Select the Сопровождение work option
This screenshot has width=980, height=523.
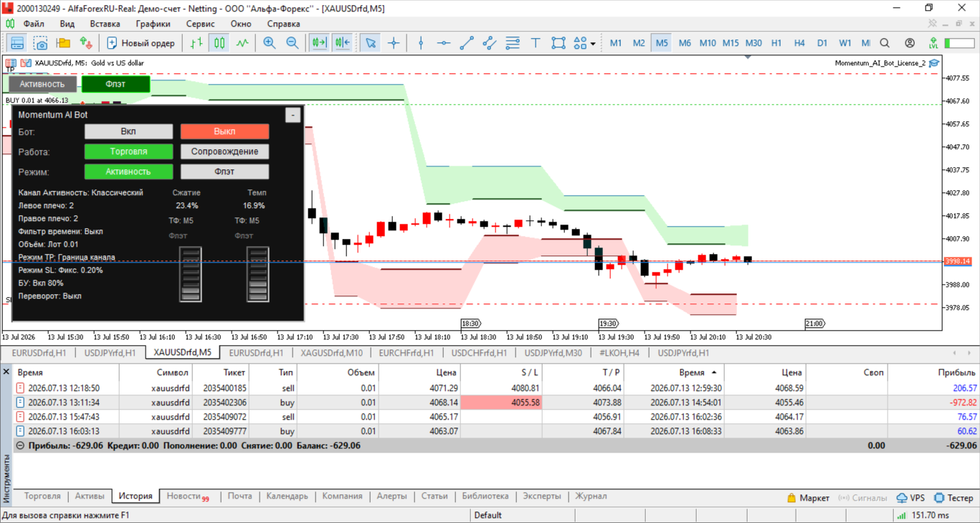(224, 151)
